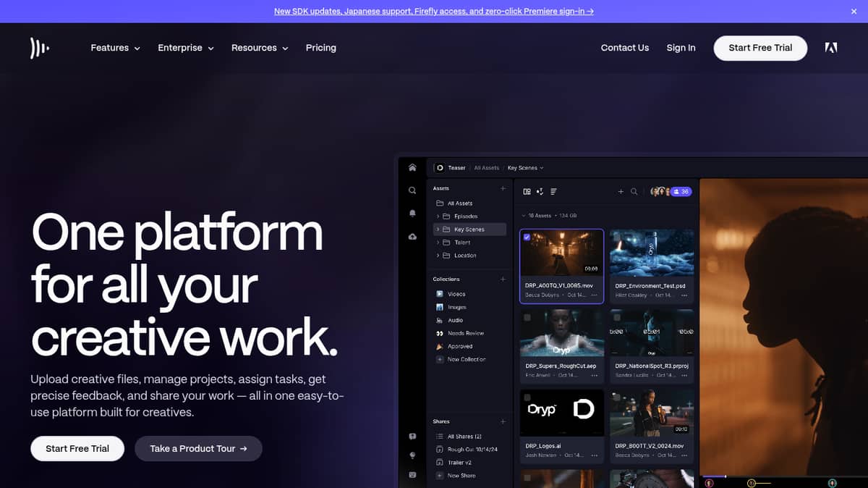Open more options for DRP_Environment_Test.psd
The image size is (868, 488).
point(684,295)
